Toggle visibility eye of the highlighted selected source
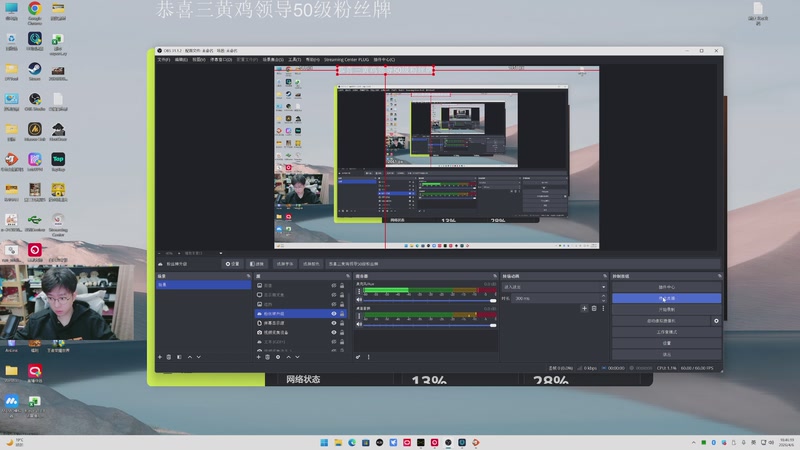Image resolution: width=800 pixels, height=450 pixels. coord(334,314)
